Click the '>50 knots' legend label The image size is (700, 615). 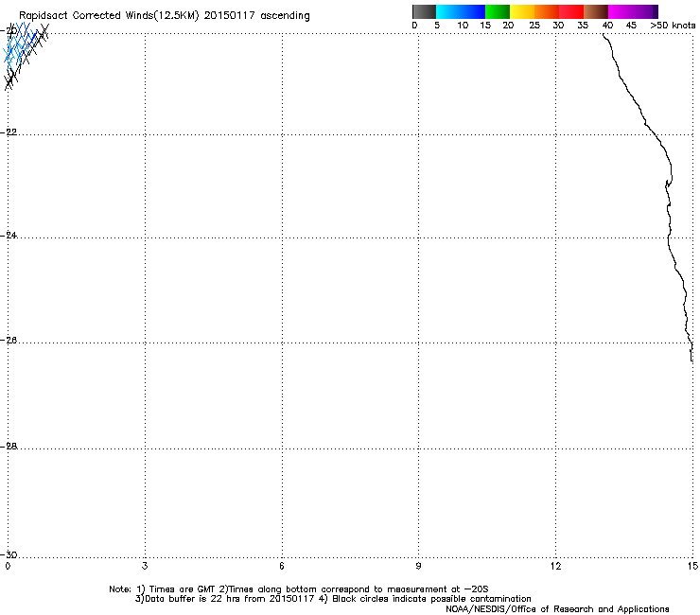pyautogui.click(x=673, y=26)
